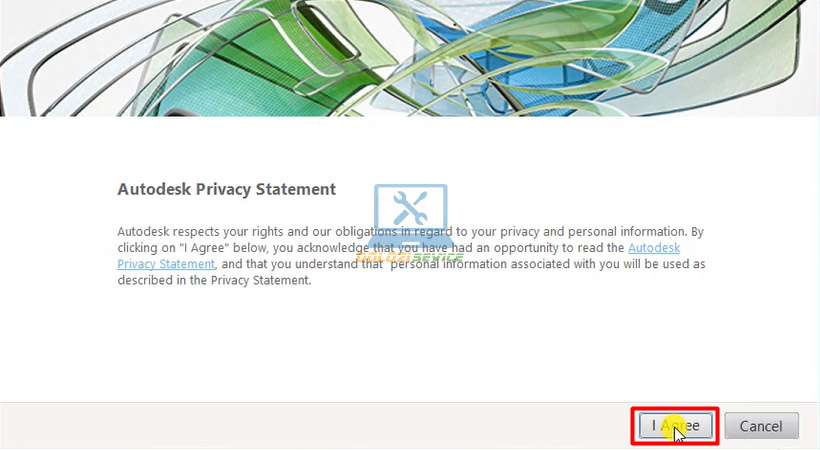
Task: Click the dark curved lines at banner's left
Action: coord(40,60)
